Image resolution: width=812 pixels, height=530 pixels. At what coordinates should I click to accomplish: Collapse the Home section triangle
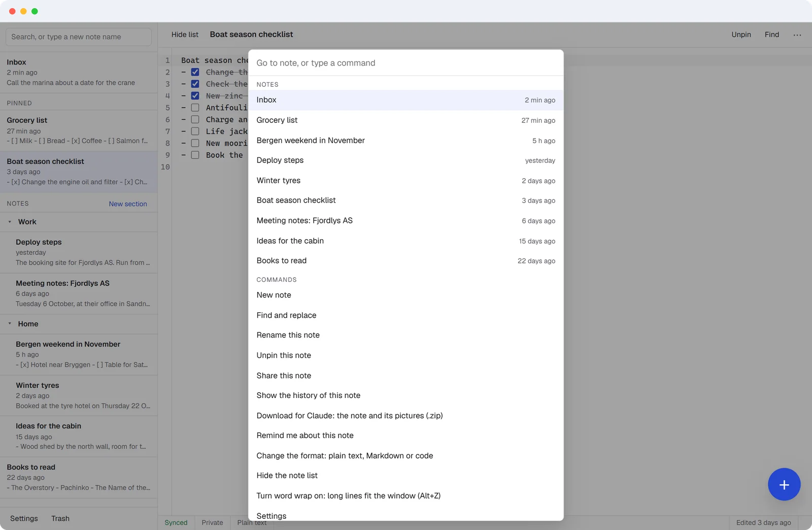10,323
